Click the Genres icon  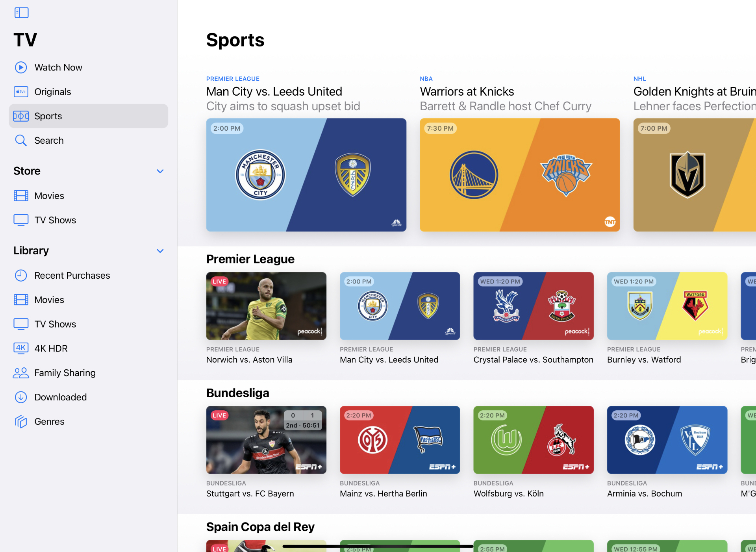tap(21, 422)
